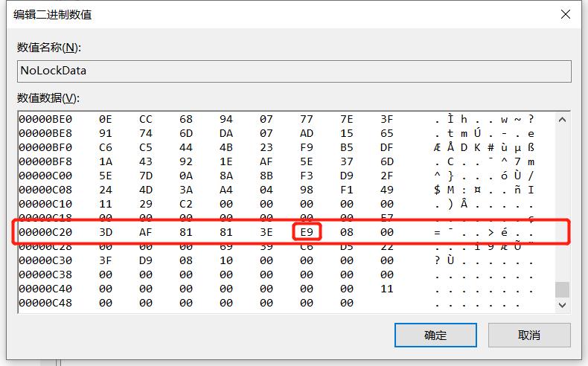Select byte 3F in row 00000C30
This screenshot has height=366, width=588.
106,260
